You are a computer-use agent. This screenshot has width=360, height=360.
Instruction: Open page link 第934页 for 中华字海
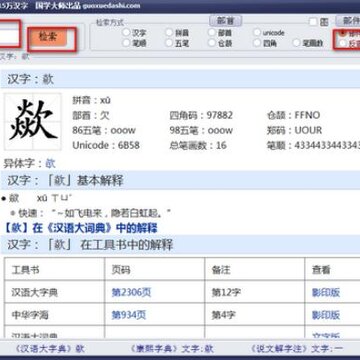click(129, 315)
